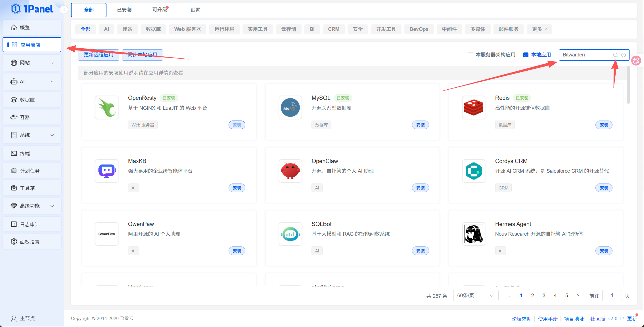Clear the Bitwarden search text with the circled X icon
644x327 pixels.
pos(623,55)
